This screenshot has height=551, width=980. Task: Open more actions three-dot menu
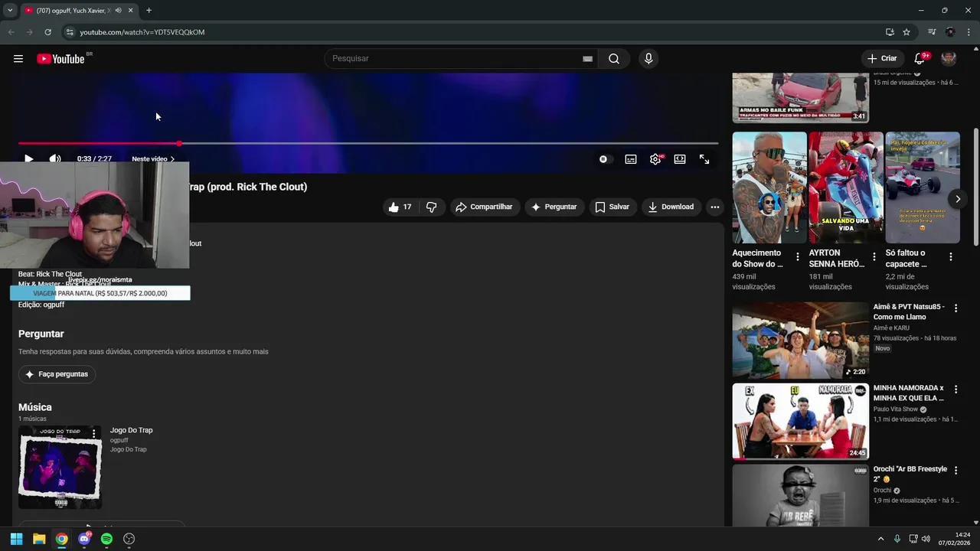tap(714, 207)
